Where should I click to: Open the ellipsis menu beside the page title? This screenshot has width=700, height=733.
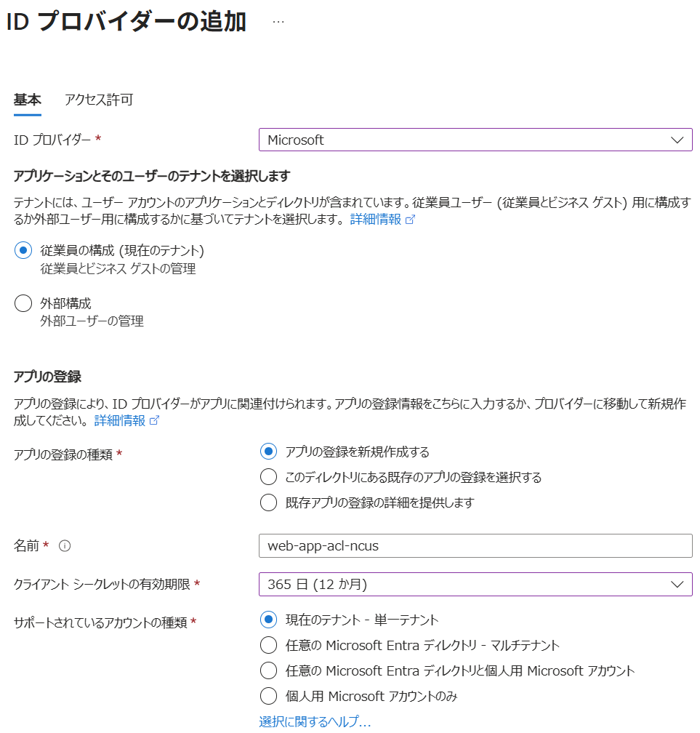[x=278, y=22]
